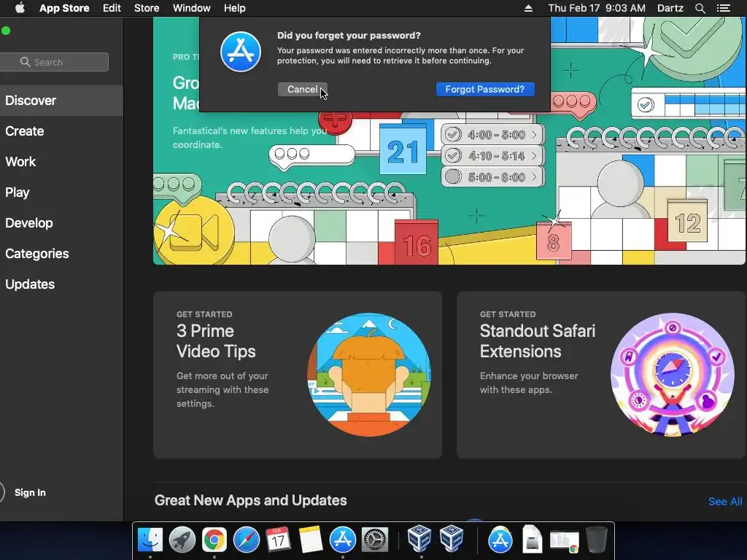This screenshot has width=747, height=560.
Task: Click the Prime Video Tips circular artwork
Action: [369, 375]
